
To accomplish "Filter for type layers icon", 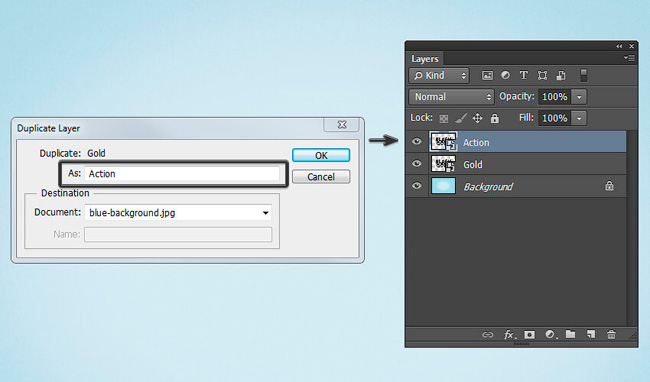I will click(x=524, y=75).
